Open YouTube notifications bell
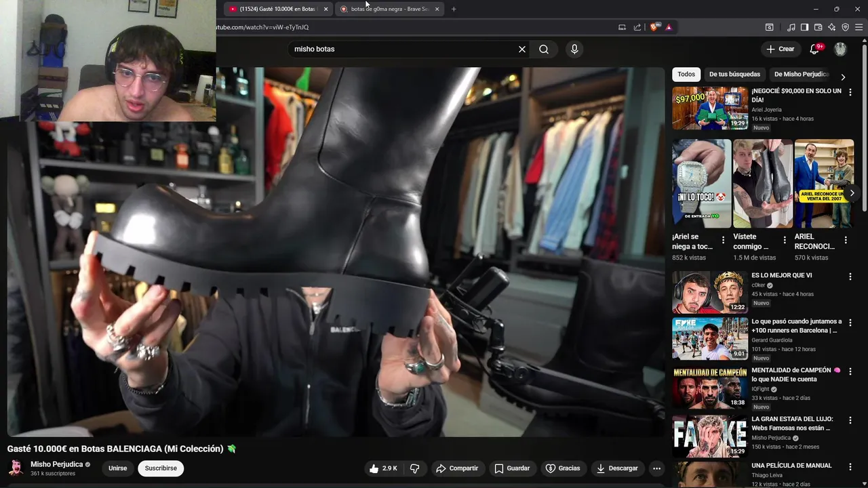Screen dimensions: 868x488 pyautogui.click(x=815, y=49)
